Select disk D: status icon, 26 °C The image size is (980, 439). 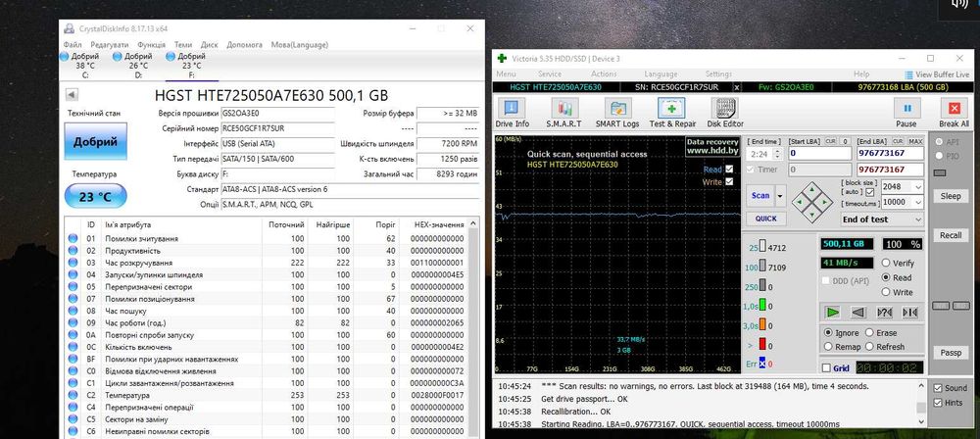(117, 56)
